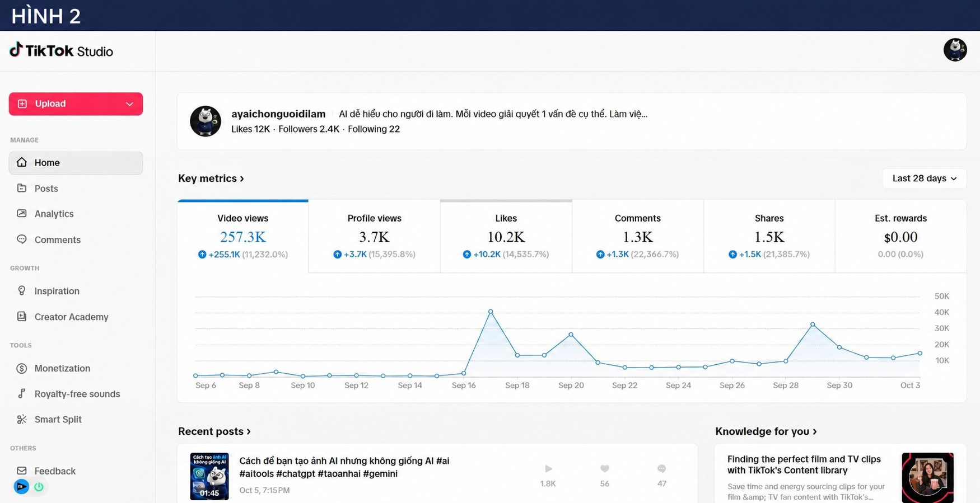Open Knowledge for you section

tap(766, 431)
